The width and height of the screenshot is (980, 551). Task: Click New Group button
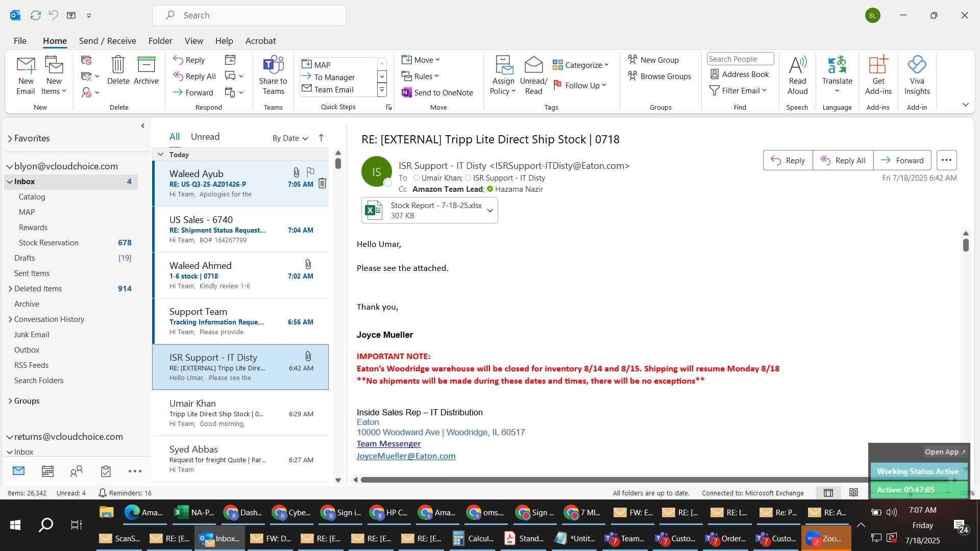click(x=653, y=60)
